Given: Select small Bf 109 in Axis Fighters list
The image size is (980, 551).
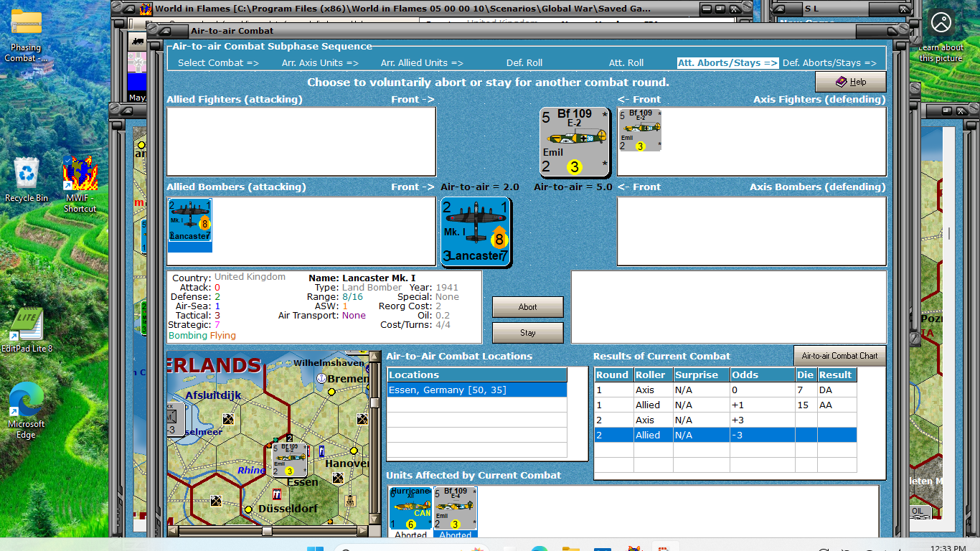Looking at the screenshot, I should pos(640,131).
